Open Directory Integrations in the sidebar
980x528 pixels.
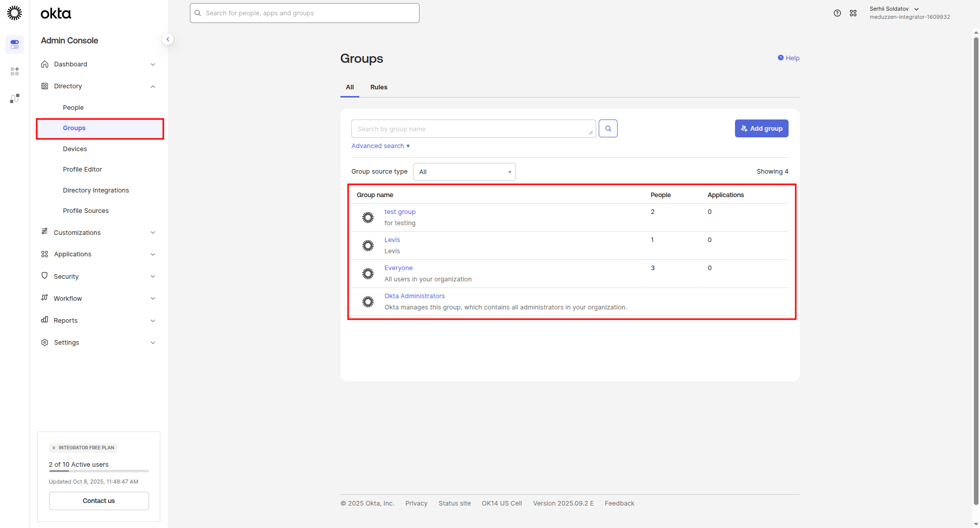(x=96, y=190)
